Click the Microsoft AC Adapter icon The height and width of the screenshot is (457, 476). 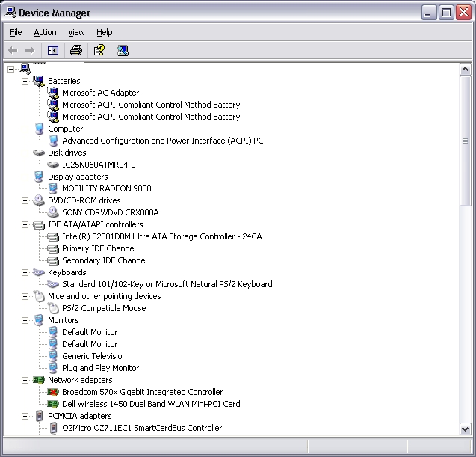[53, 93]
